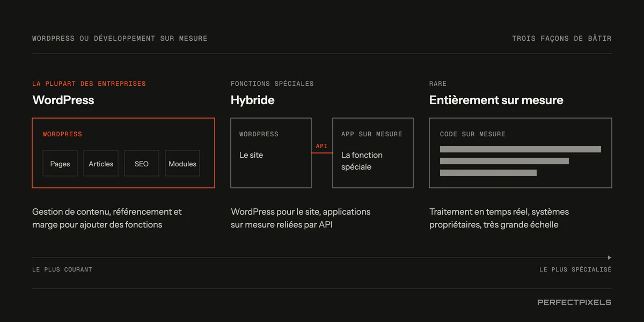Click the SEO box
Image resolution: width=644 pixels, height=322 pixels.
142,163
